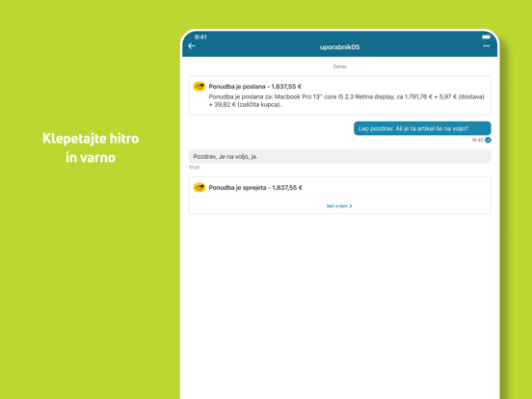
Task: Click 'Ponudba je sprejeta - 1.837,55 €' title
Action: [x=255, y=188]
